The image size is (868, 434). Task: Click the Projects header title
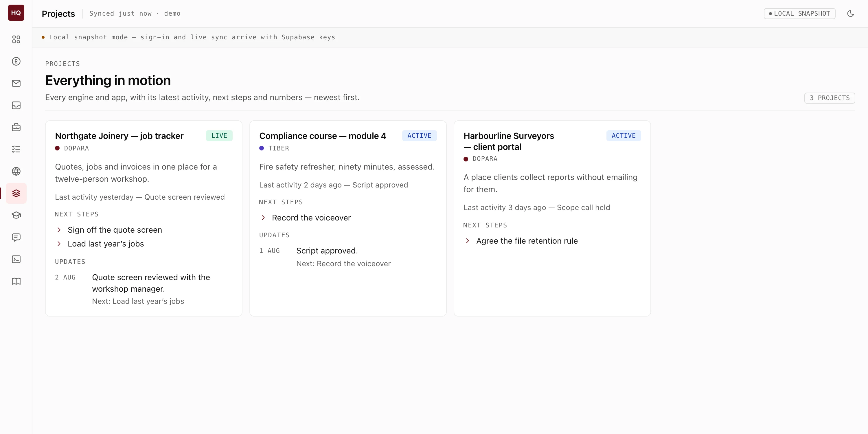(58, 14)
